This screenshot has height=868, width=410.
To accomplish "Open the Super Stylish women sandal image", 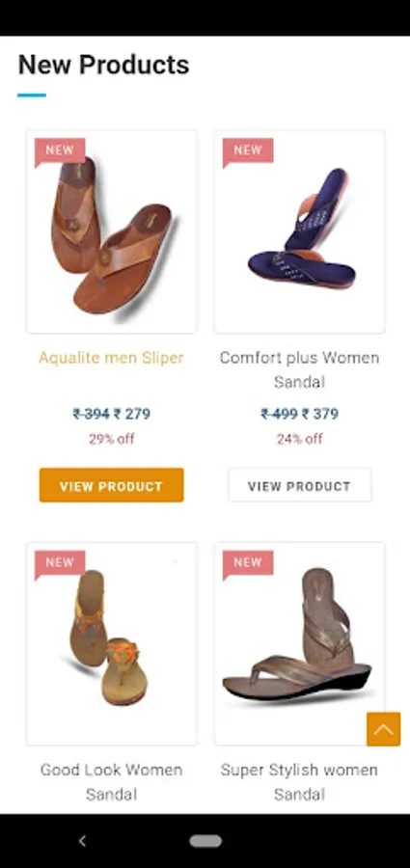I will click(300, 644).
